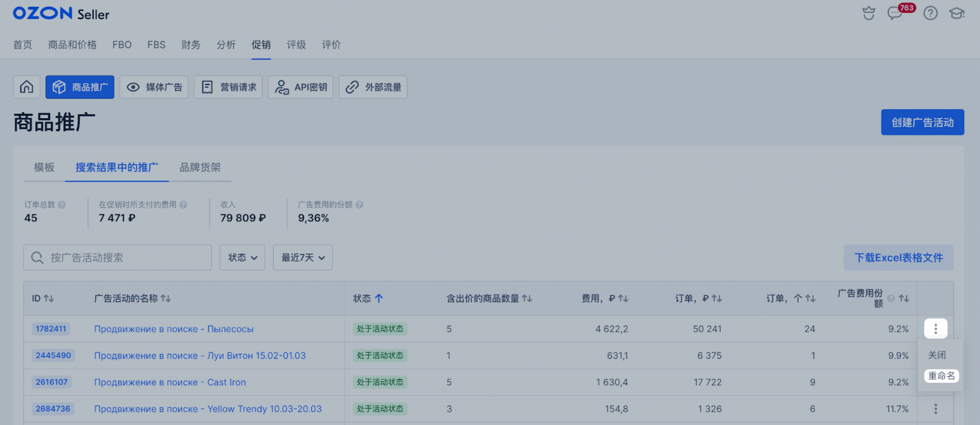980x425 pixels.
Task: Expand the 最近7天 period dropdown
Action: click(x=303, y=258)
